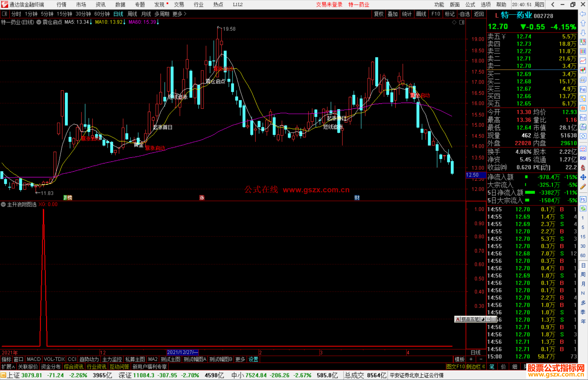Image resolution: width=588 pixels, height=380 pixels.
Task: Open the 功能 menu
Action: point(439,4)
